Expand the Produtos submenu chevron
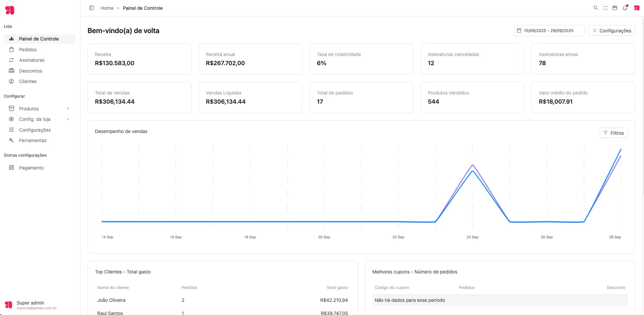Viewport: 644px width, 315px height. (68, 109)
